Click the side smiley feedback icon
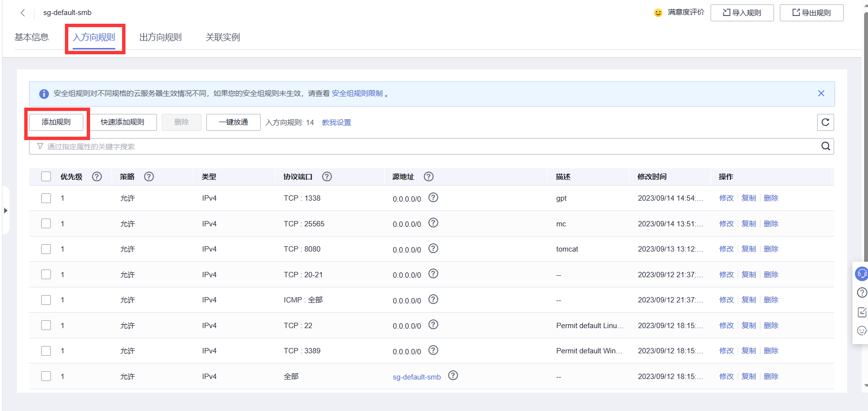 click(x=862, y=331)
